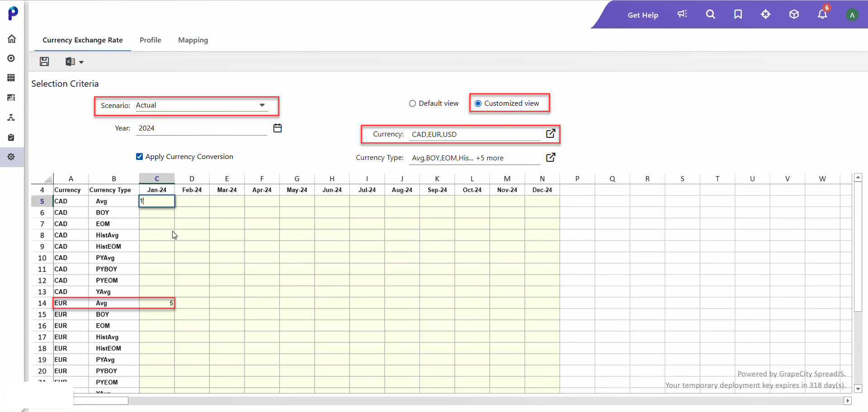Click Get Help link
Screen dimensions: 868x412
point(643,15)
